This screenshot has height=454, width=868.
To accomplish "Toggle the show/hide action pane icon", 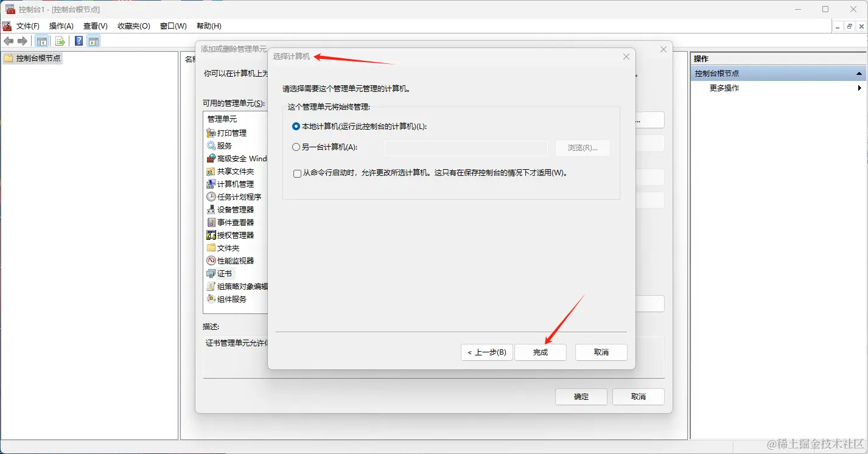I will click(93, 41).
